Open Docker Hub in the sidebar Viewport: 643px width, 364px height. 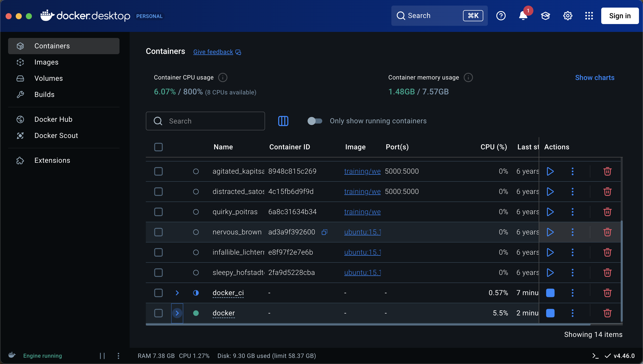(64, 119)
